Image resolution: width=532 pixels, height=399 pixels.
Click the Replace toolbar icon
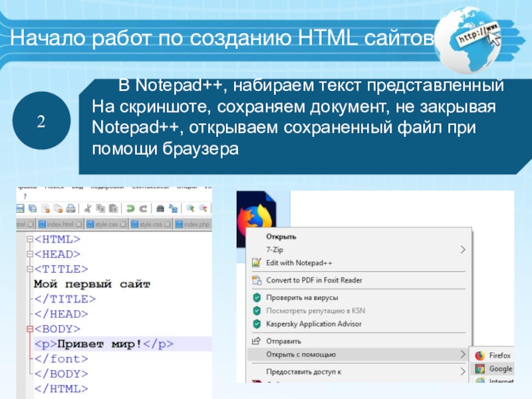(x=173, y=208)
